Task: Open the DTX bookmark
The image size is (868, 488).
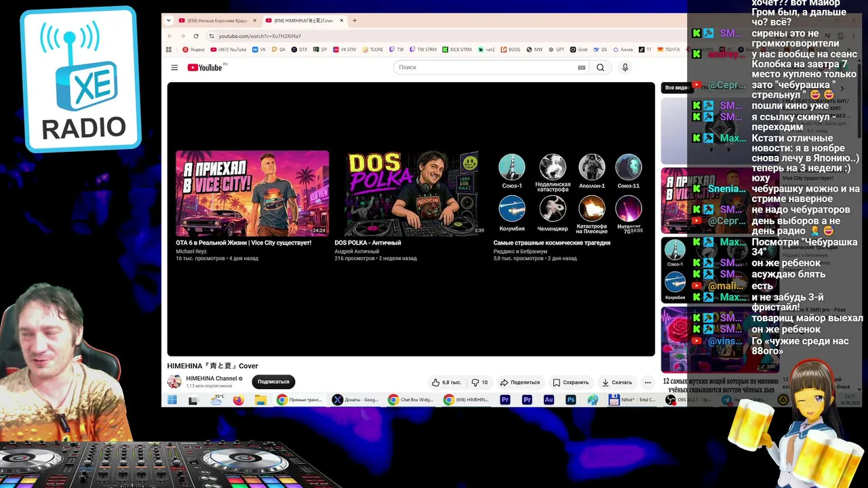Action: point(299,49)
